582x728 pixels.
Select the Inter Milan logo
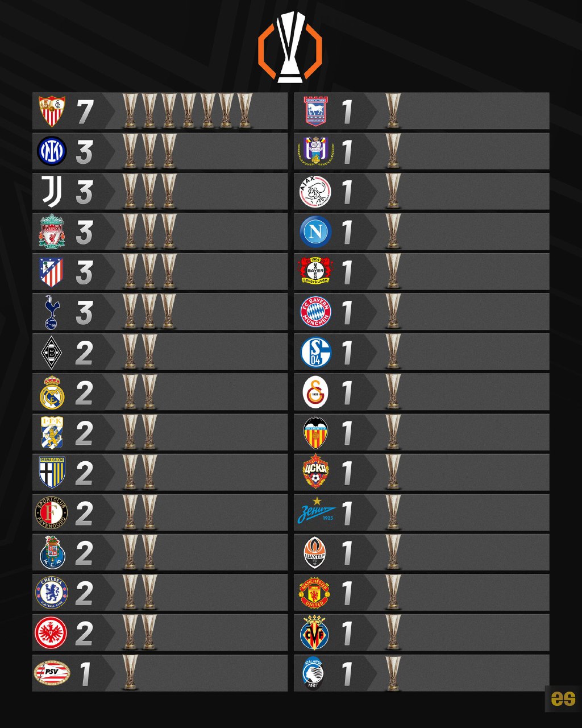click(x=52, y=152)
